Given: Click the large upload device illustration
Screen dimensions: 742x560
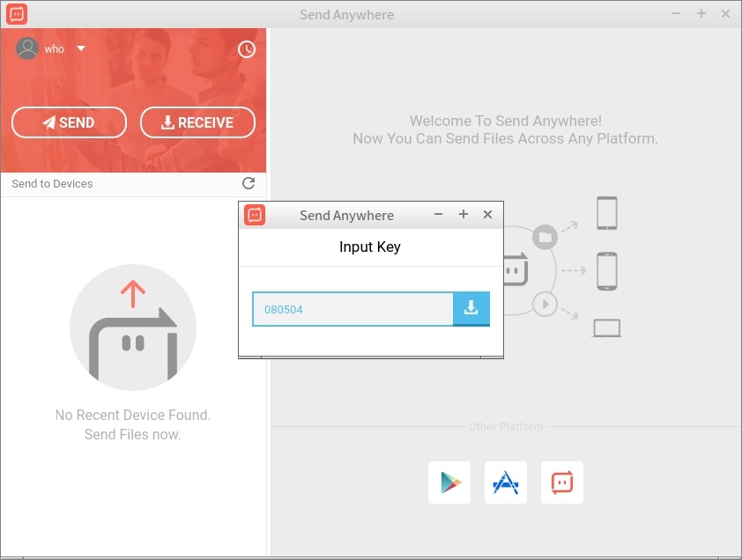Looking at the screenshot, I should pos(133,328).
